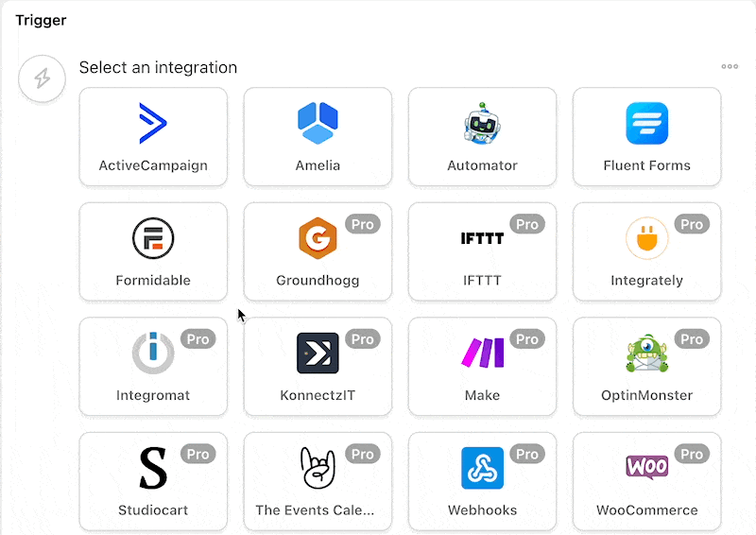Choose the Amelia integration icon
This screenshot has height=535, width=756.
click(318, 123)
